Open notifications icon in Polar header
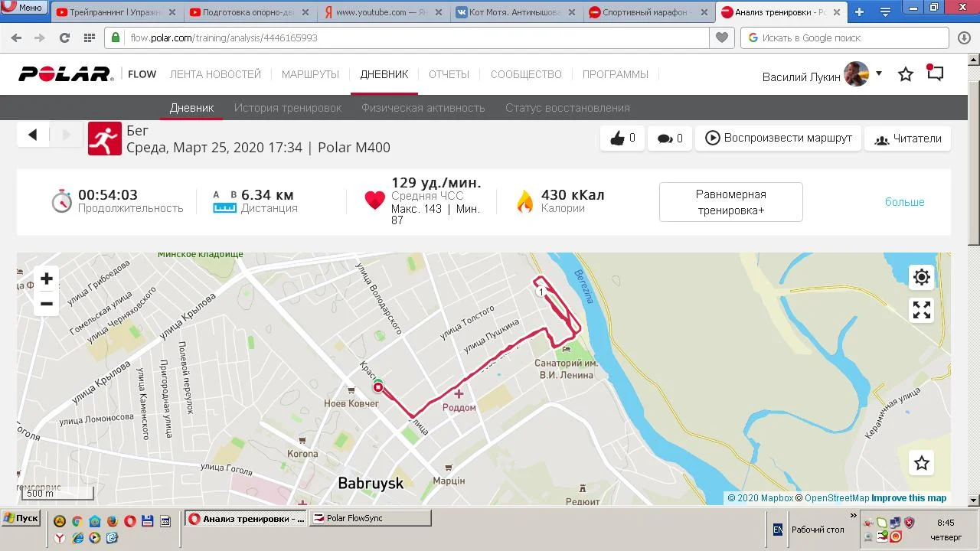 pyautogui.click(x=935, y=73)
